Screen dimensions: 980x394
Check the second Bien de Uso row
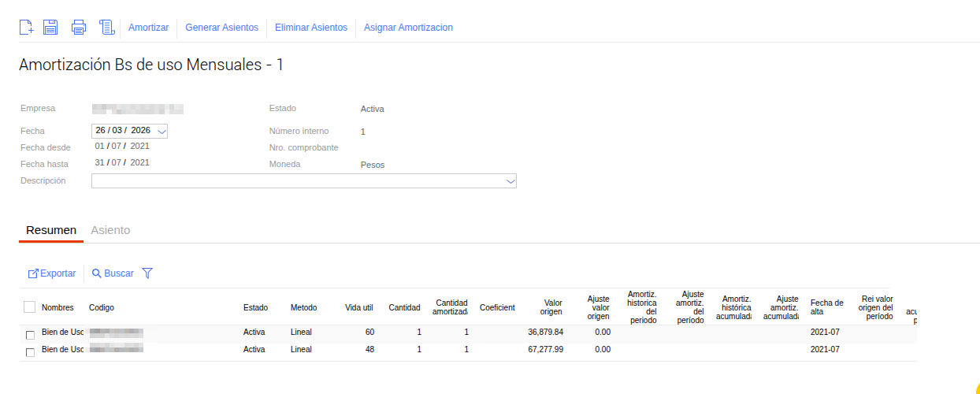[31, 352]
